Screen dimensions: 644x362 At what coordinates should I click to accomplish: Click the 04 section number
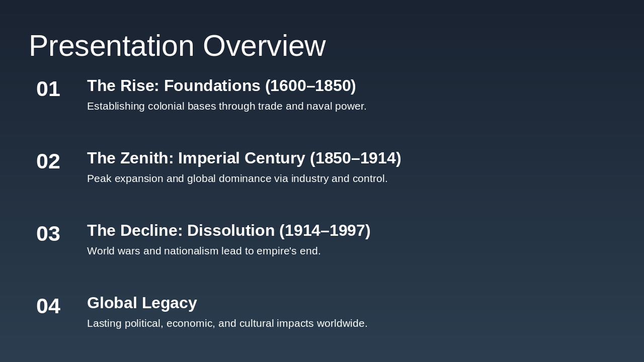point(48,306)
